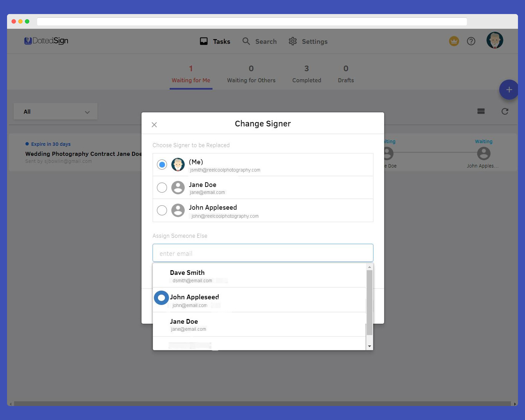Close the Change Signer dialog

click(x=154, y=125)
